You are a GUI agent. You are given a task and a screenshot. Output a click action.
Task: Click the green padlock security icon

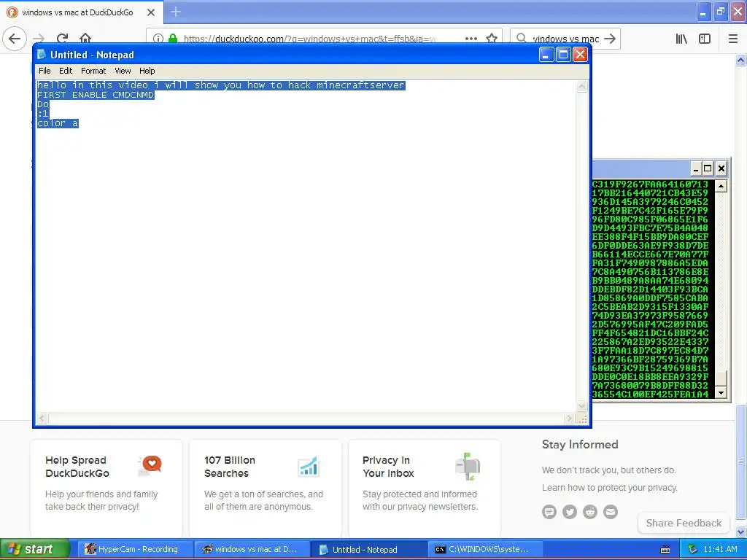[173, 39]
